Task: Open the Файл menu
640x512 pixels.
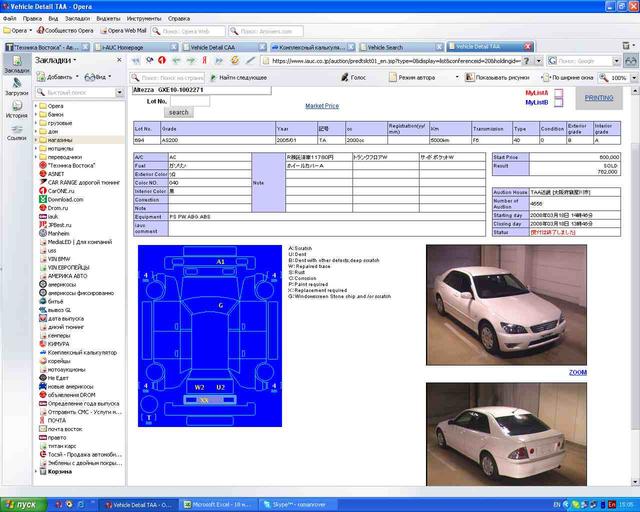Action: 10,18
